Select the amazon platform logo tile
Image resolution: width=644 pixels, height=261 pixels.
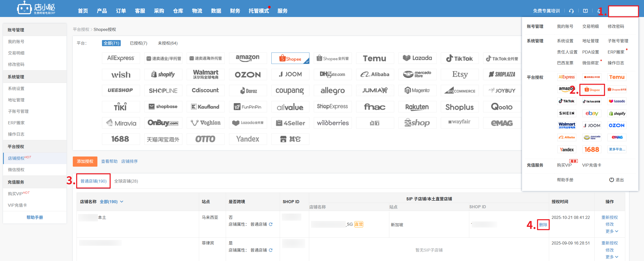[x=248, y=58]
